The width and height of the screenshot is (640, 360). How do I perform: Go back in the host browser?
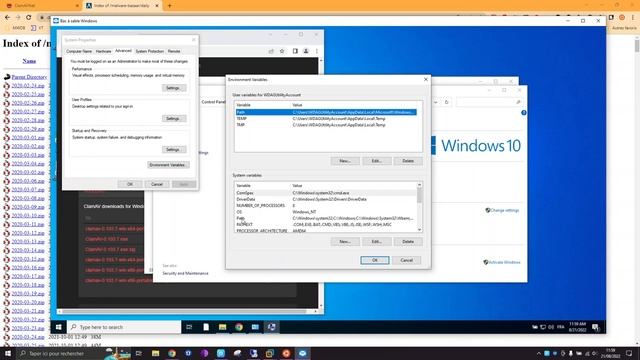[x=7, y=18]
